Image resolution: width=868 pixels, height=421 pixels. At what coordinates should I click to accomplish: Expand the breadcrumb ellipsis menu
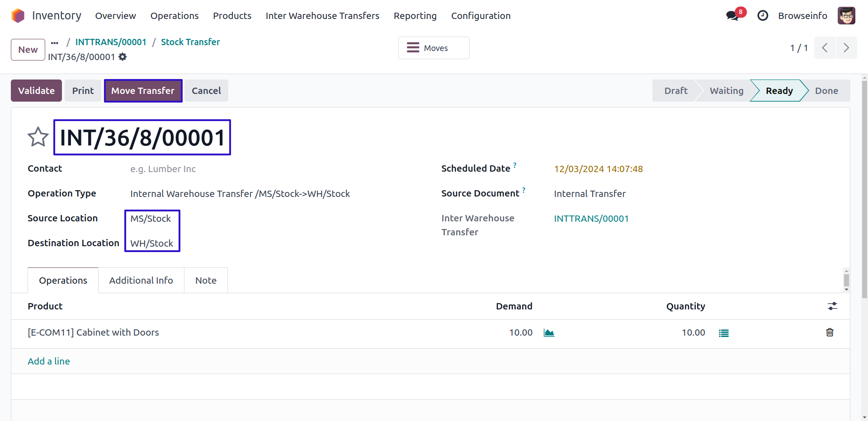[55, 42]
